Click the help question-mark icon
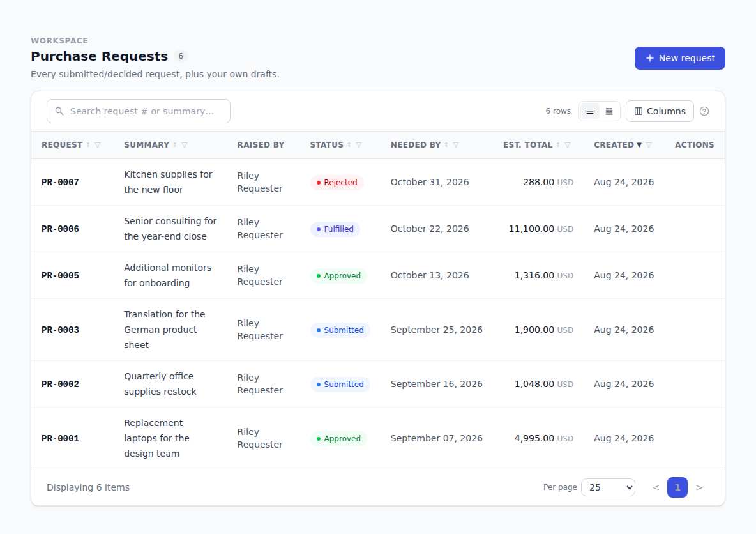The height and width of the screenshot is (534, 756). (704, 111)
